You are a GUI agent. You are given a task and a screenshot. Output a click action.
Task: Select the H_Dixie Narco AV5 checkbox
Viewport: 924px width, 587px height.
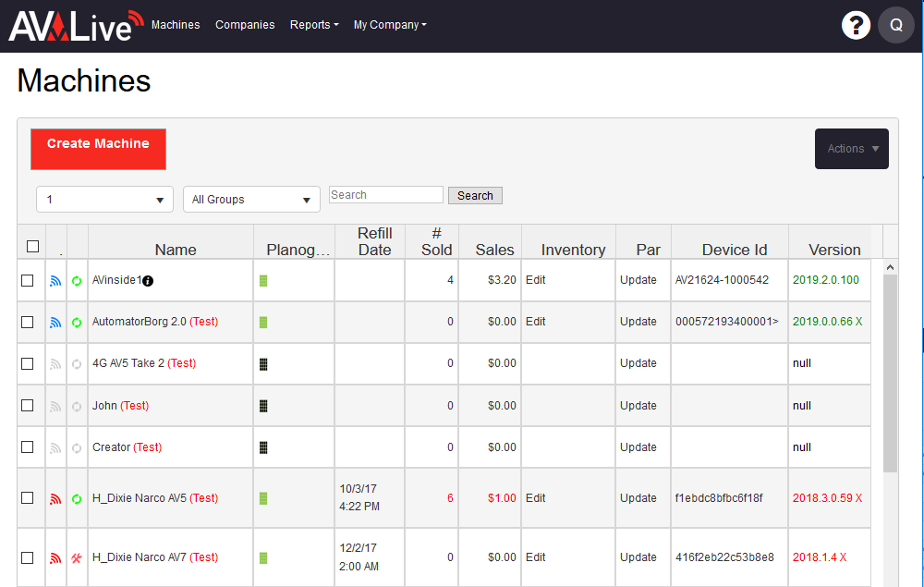click(x=27, y=498)
